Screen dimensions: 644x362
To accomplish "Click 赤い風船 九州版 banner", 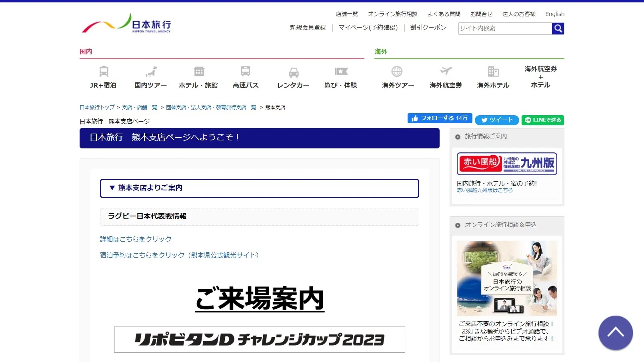I will click(x=507, y=164).
